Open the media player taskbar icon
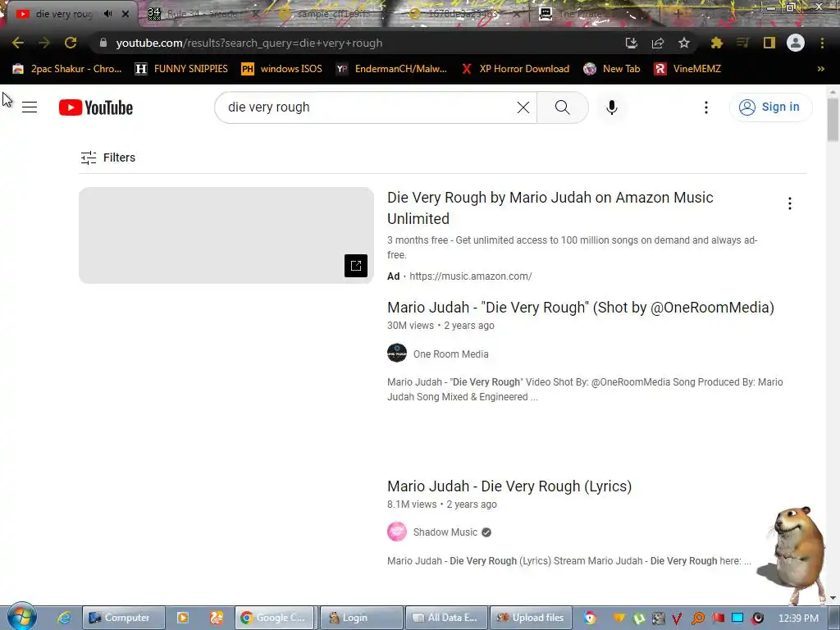Image resolution: width=840 pixels, height=630 pixels. (x=183, y=618)
